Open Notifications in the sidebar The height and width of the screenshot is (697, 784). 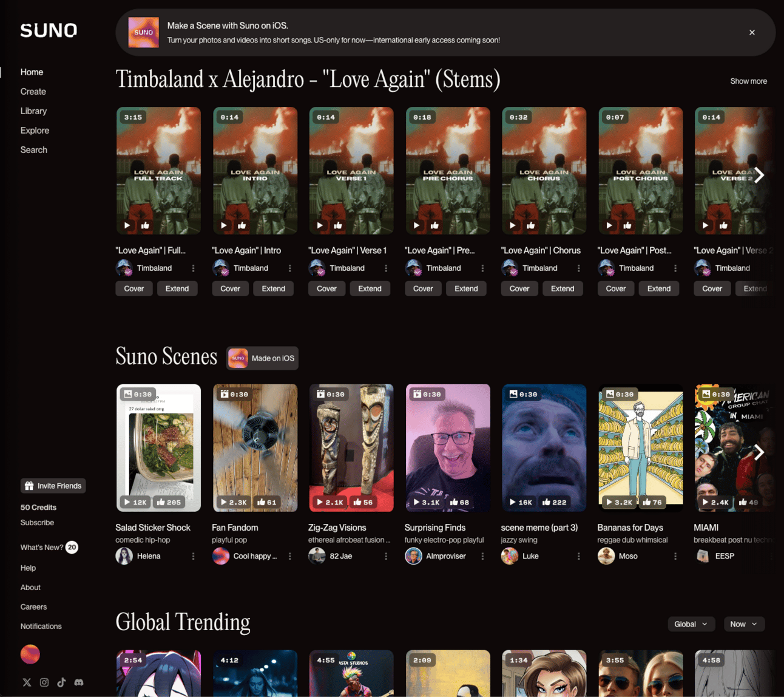(41, 627)
